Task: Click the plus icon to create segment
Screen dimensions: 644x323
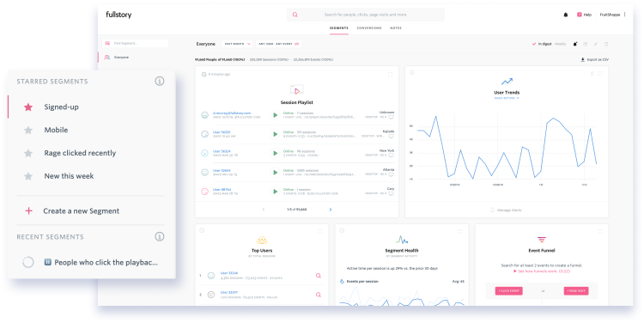Action: [28, 210]
